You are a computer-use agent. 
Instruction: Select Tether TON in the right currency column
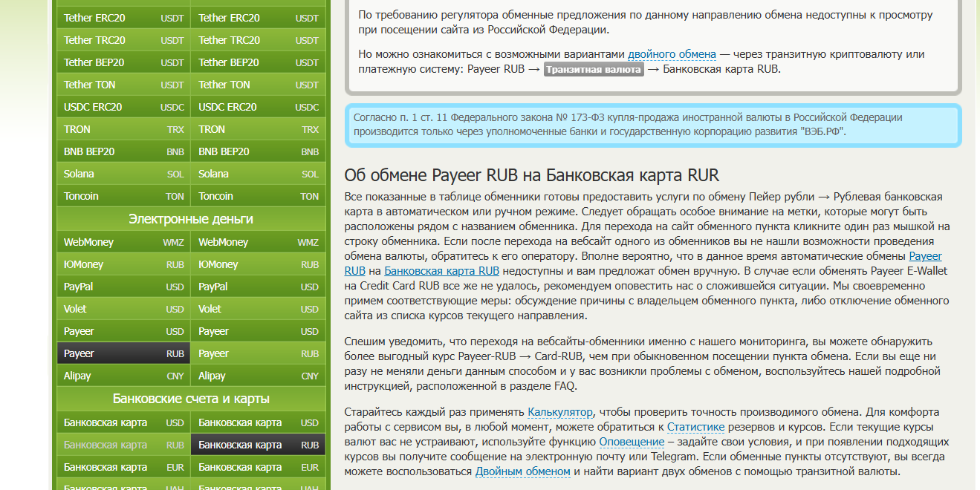coord(258,85)
